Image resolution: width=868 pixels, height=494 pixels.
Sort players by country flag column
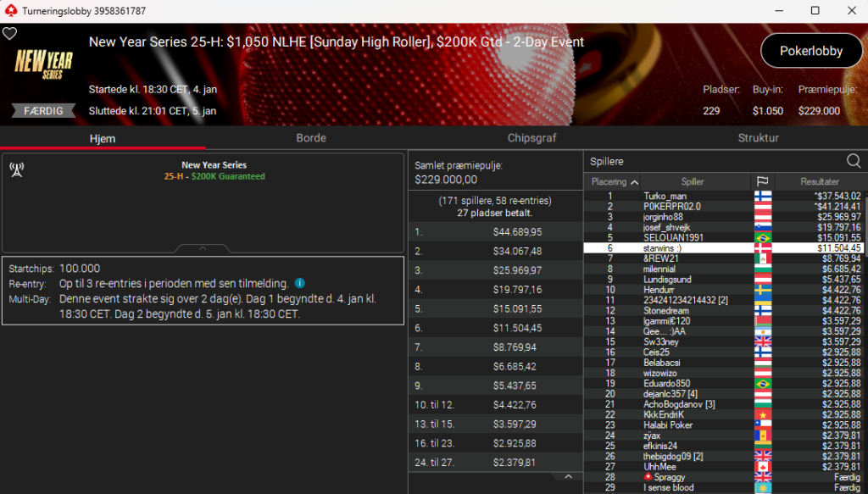click(762, 181)
